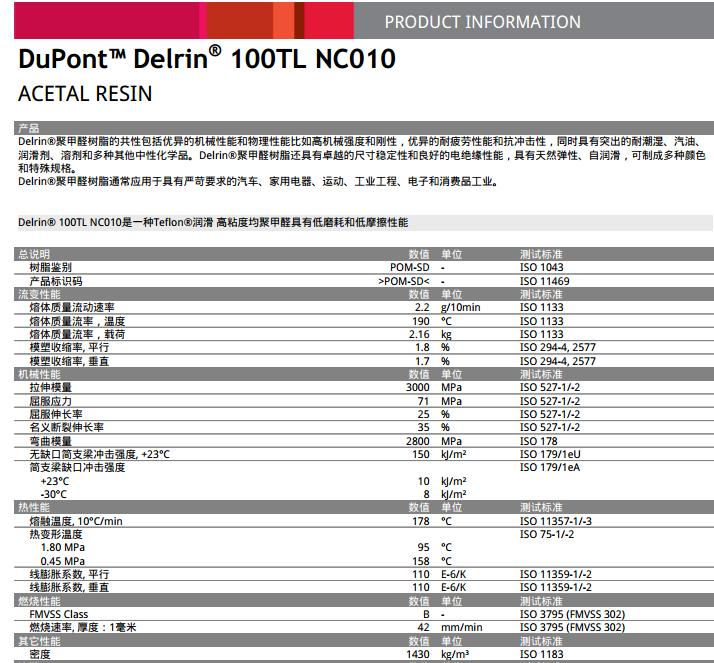This screenshot has width=714, height=663.
Task: Click the 屈服应力 row label
Action: [x=51, y=401]
